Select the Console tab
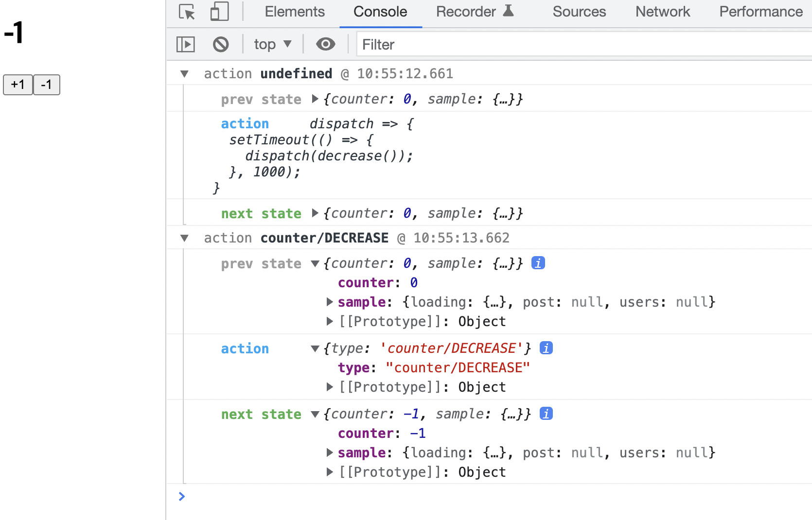812x520 pixels. [380, 12]
